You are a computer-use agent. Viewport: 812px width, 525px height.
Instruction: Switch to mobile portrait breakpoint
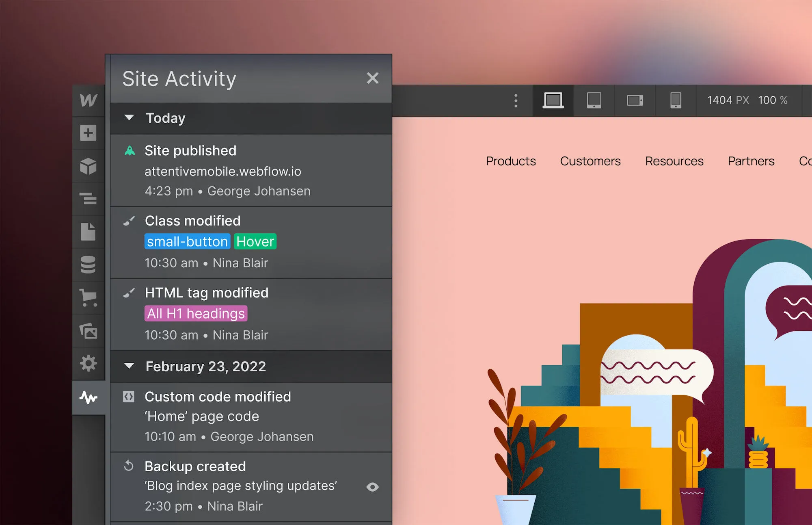676,100
